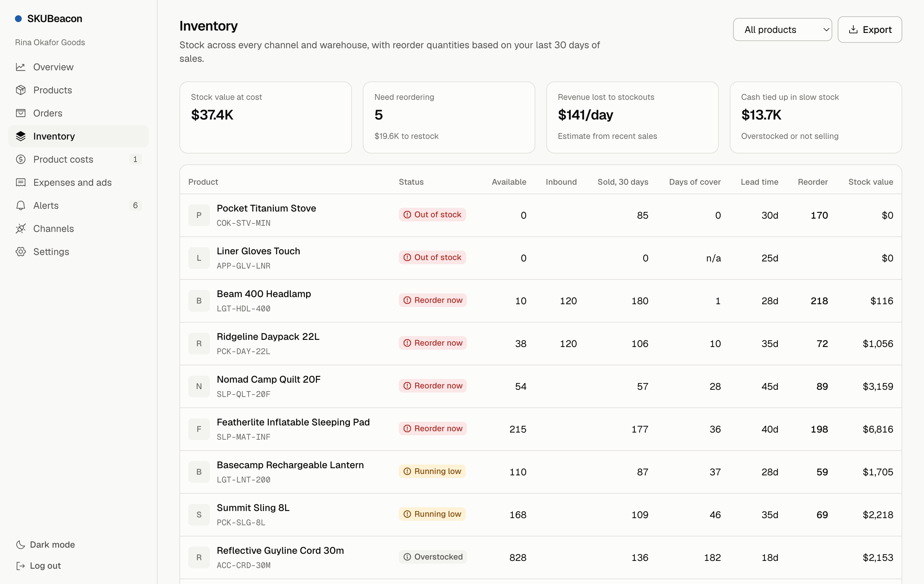Click the Expenses and ads icon
This screenshot has width=924, height=584.
[21, 182]
